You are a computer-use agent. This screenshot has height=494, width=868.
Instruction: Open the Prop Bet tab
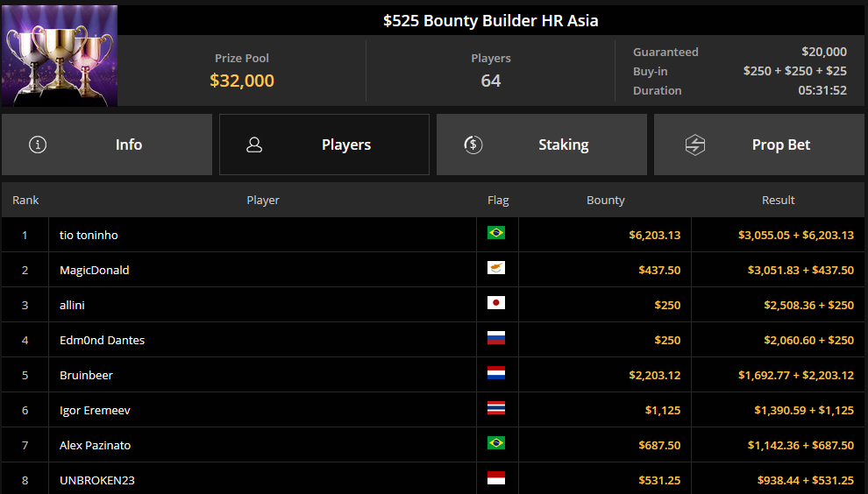(759, 145)
